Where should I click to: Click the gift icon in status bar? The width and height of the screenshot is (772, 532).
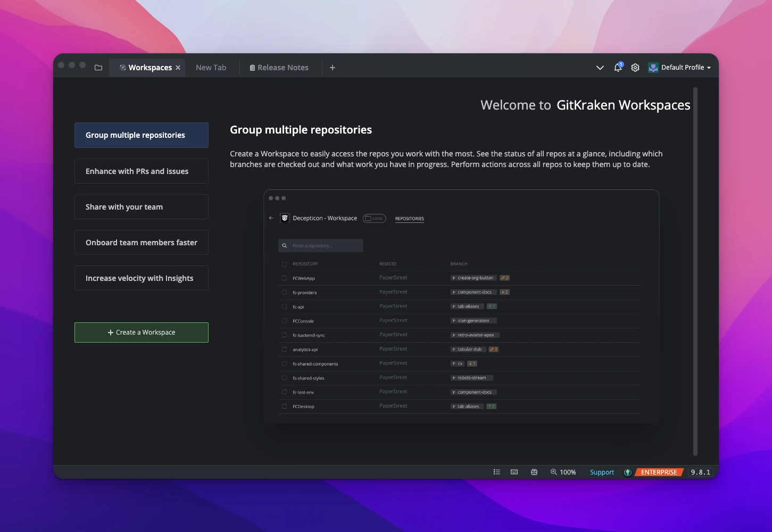pos(534,472)
